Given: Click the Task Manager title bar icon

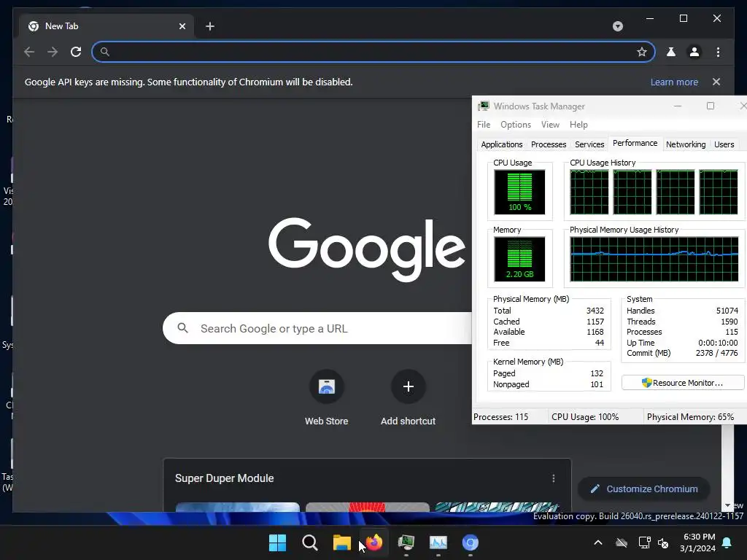Looking at the screenshot, I should point(484,106).
